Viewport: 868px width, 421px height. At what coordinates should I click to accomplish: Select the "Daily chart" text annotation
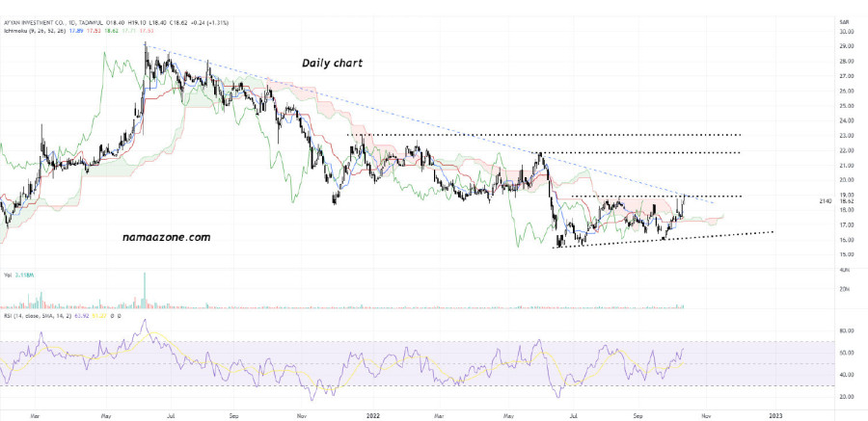tap(332, 63)
